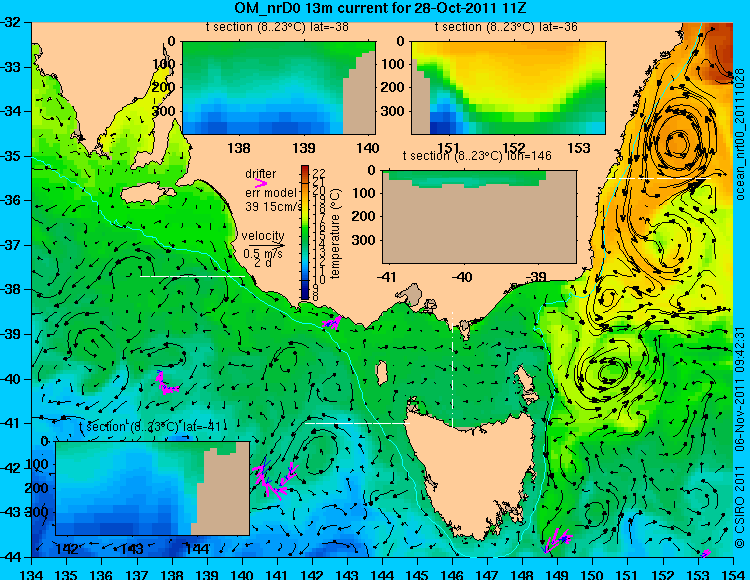Click the white dashed section line at latitude -36
The image size is (750, 580).
tap(658, 178)
